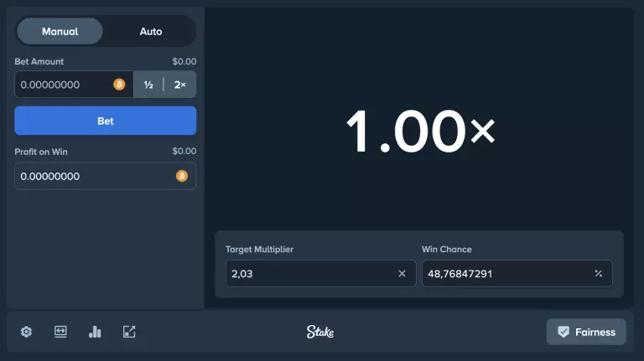
Task: Open live stats bar chart icon
Action: 95,332
